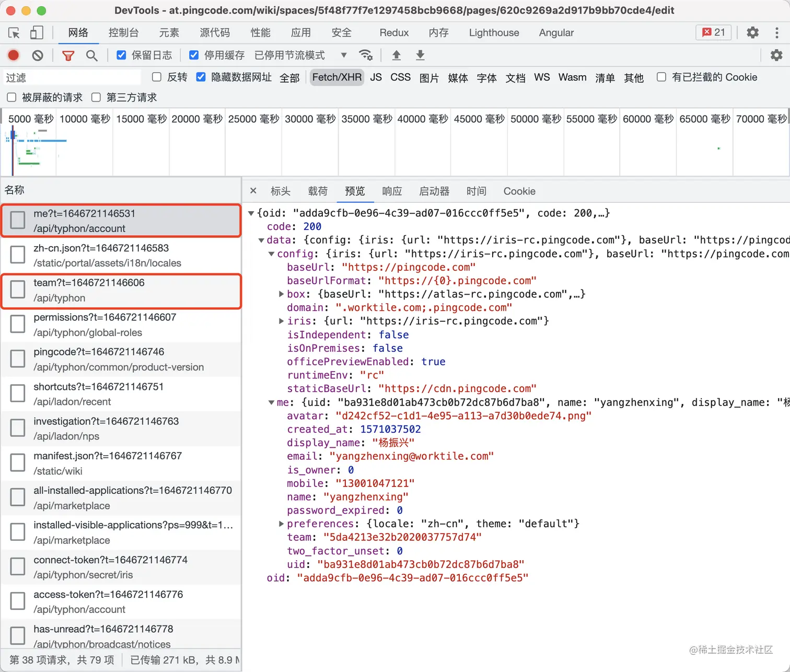
Task: Open the Lighthouse panel
Action: coord(494,33)
